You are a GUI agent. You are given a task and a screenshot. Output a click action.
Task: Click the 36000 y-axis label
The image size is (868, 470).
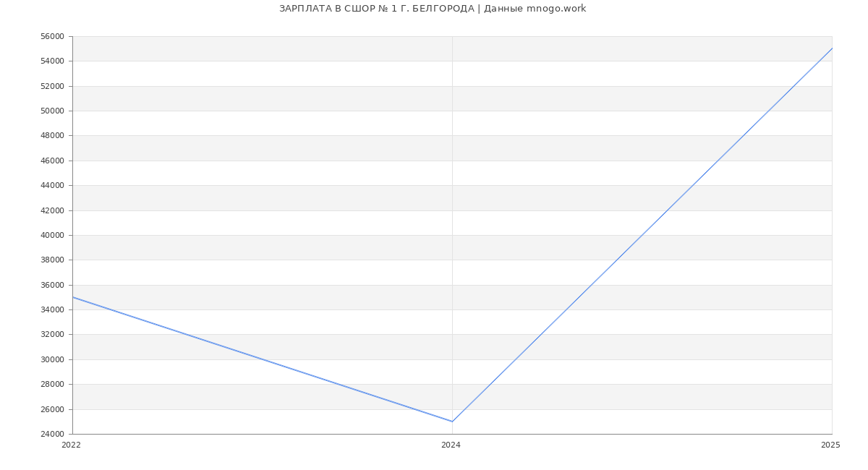52,285
